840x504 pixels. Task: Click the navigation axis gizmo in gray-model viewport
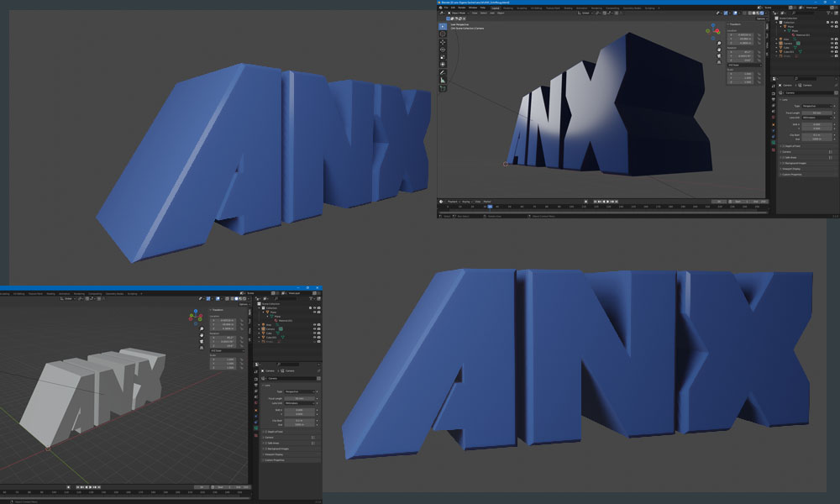click(195, 317)
